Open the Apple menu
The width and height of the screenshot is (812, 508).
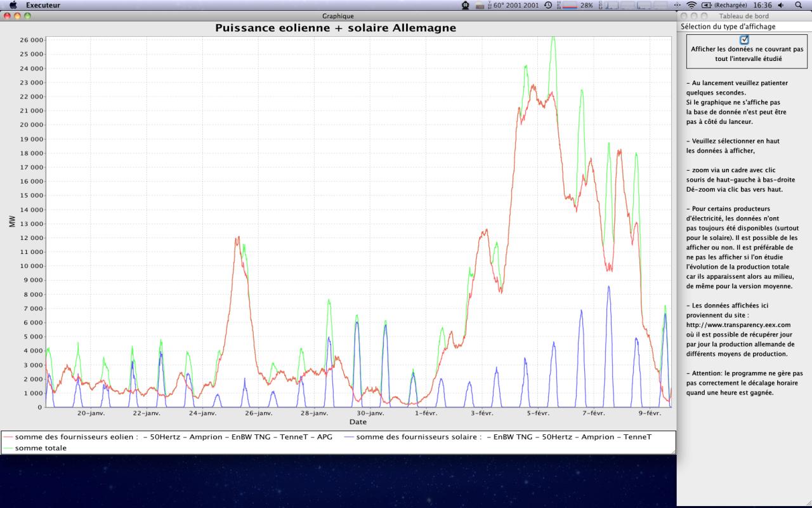click(x=13, y=5)
